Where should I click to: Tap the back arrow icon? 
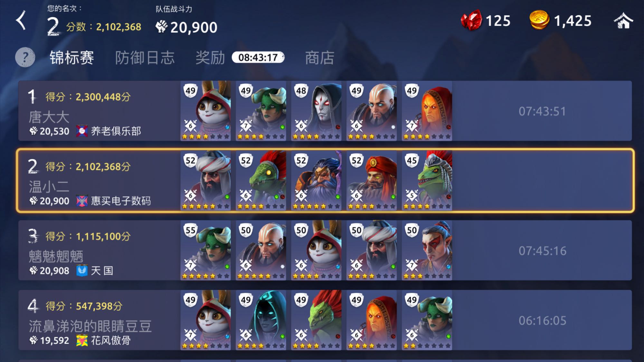coord(21,20)
